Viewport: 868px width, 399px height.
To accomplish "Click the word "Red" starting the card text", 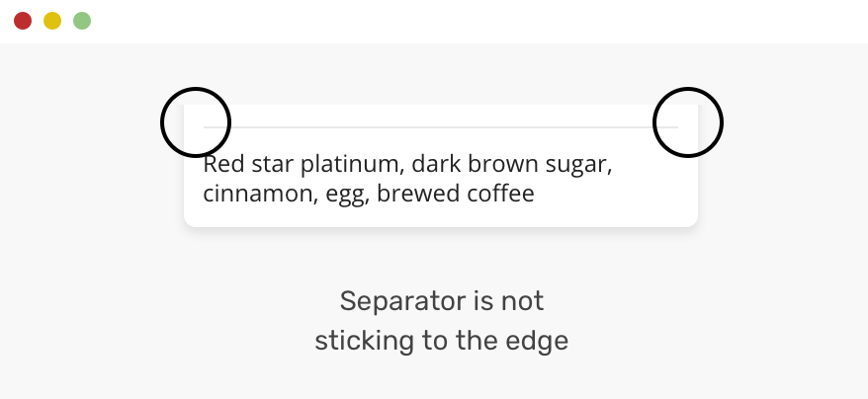I will click(221, 164).
